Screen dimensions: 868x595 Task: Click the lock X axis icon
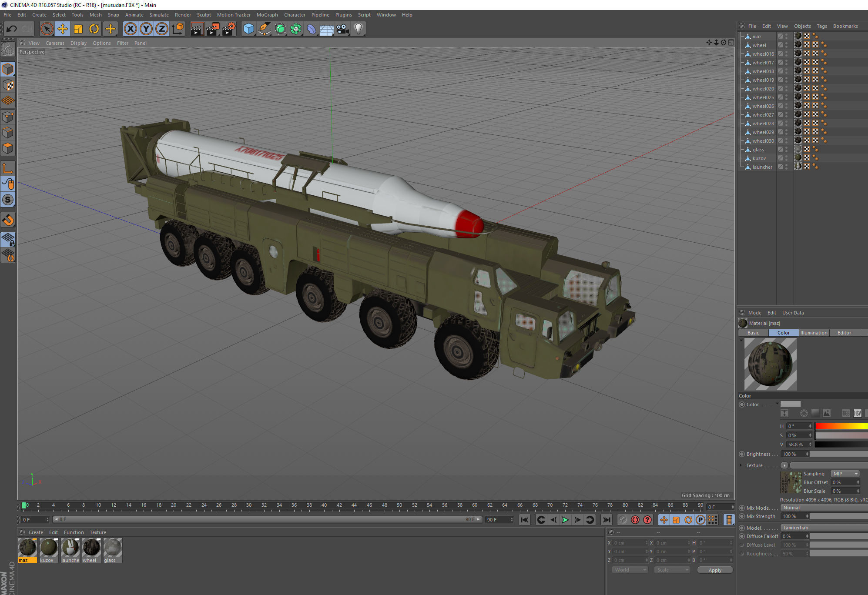[130, 29]
